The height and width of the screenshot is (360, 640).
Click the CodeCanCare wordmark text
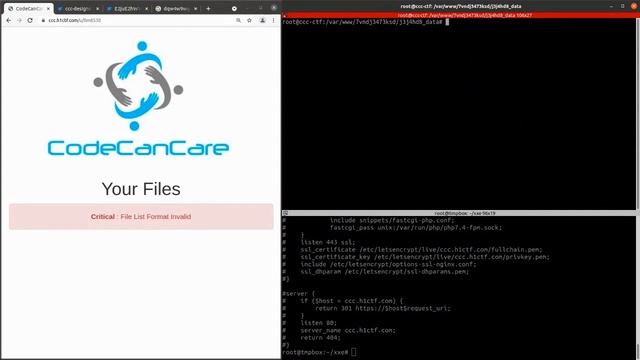click(x=138, y=148)
